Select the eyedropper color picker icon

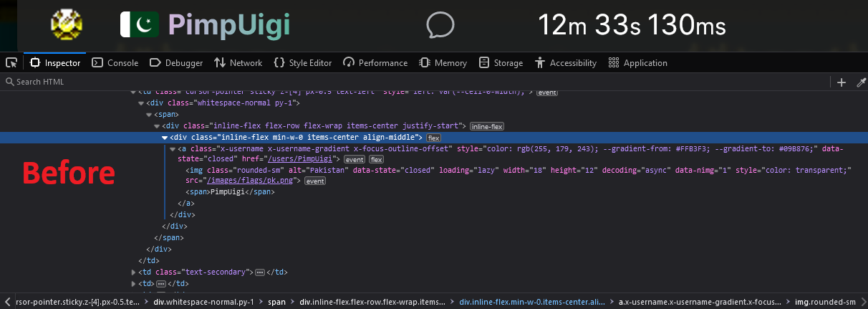click(861, 82)
